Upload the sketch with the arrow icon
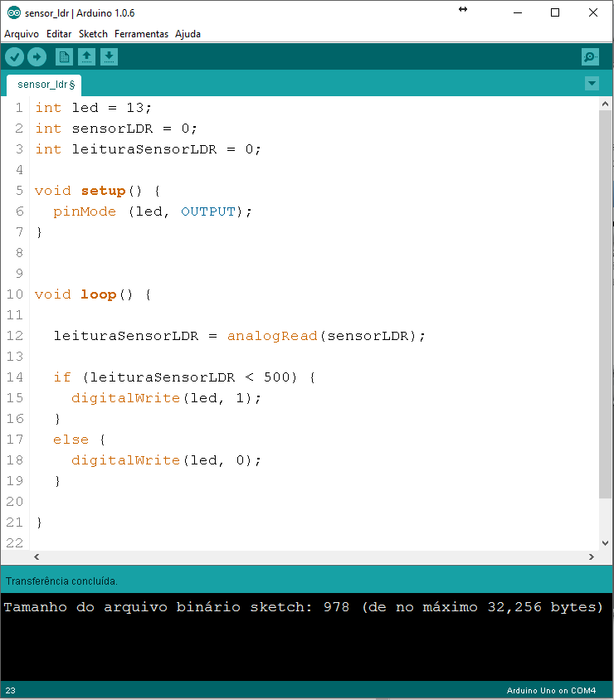The height and width of the screenshot is (700, 614). click(37, 56)
